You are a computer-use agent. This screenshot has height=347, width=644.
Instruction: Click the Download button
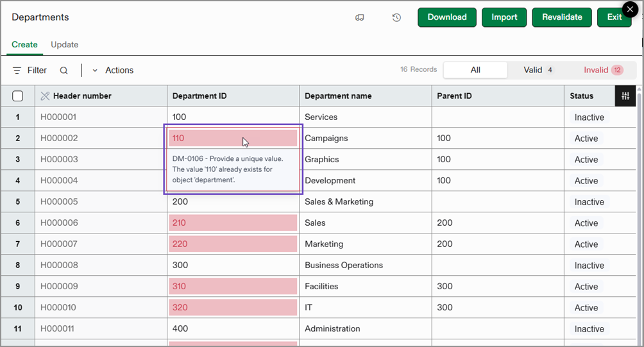click(446, 17)
